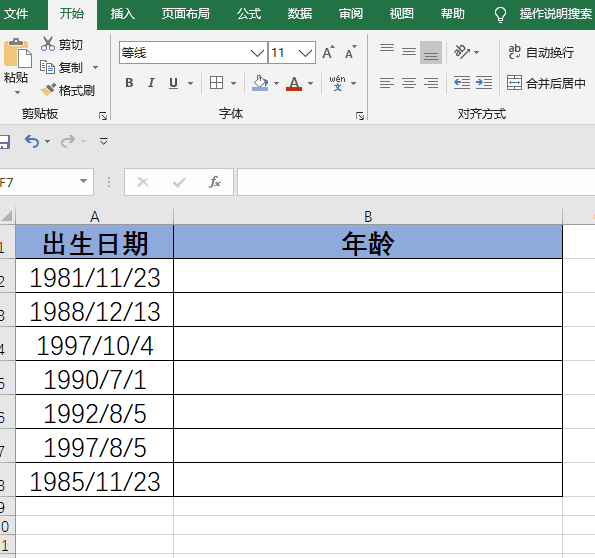
Task: Open the undo history dropdown
Action: pos(47,142)
